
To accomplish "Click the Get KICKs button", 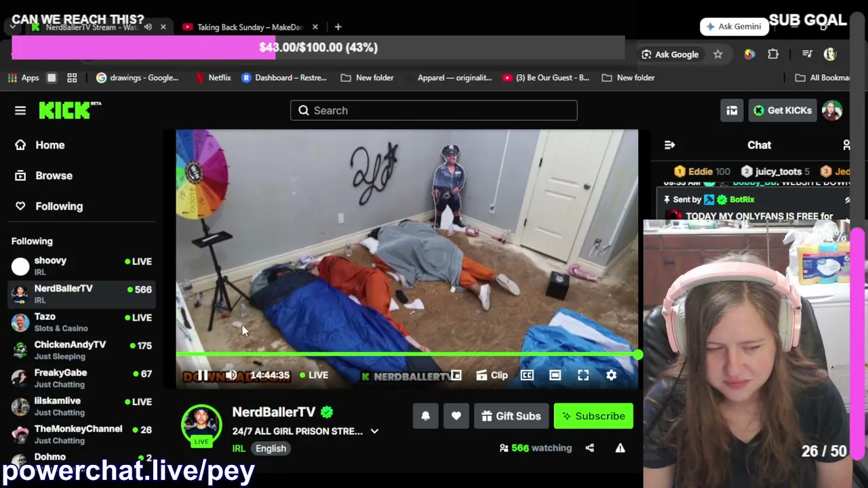I will pyautogui.click(x=783, y=110).
